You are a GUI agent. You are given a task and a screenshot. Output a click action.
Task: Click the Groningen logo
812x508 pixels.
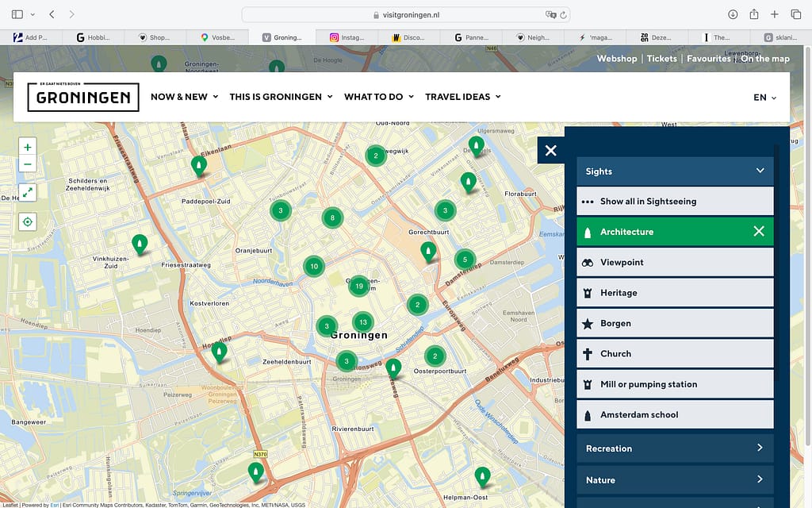tap(83, 97)
